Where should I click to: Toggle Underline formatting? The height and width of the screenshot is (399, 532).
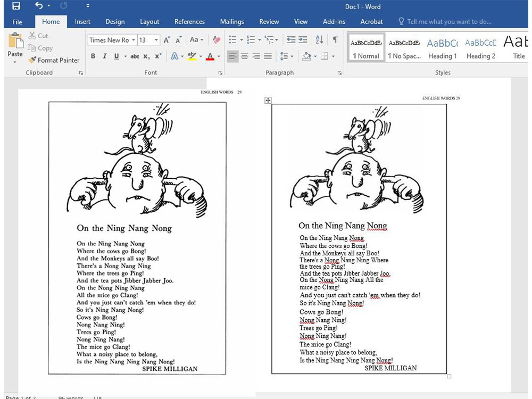pyautogui.click(x=117, y=56)
